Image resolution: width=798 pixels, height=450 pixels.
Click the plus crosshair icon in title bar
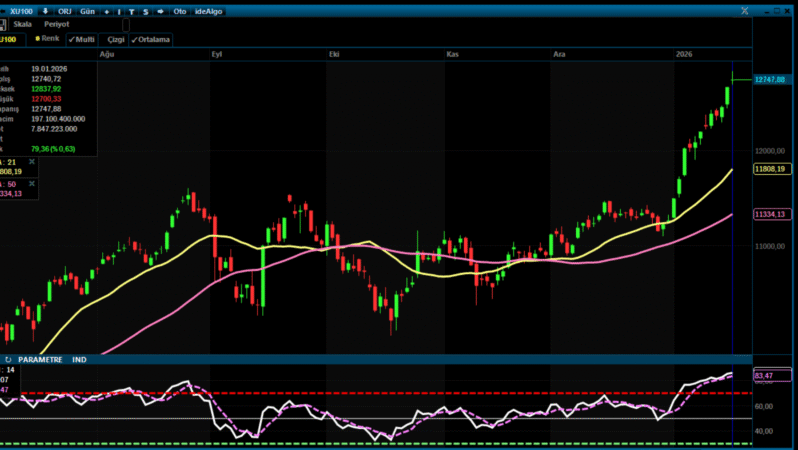[107, 11]
